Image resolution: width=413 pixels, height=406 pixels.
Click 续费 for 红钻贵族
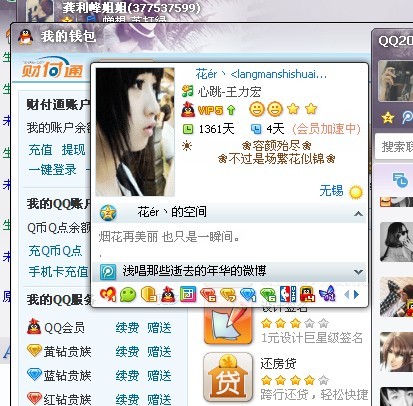127,399
